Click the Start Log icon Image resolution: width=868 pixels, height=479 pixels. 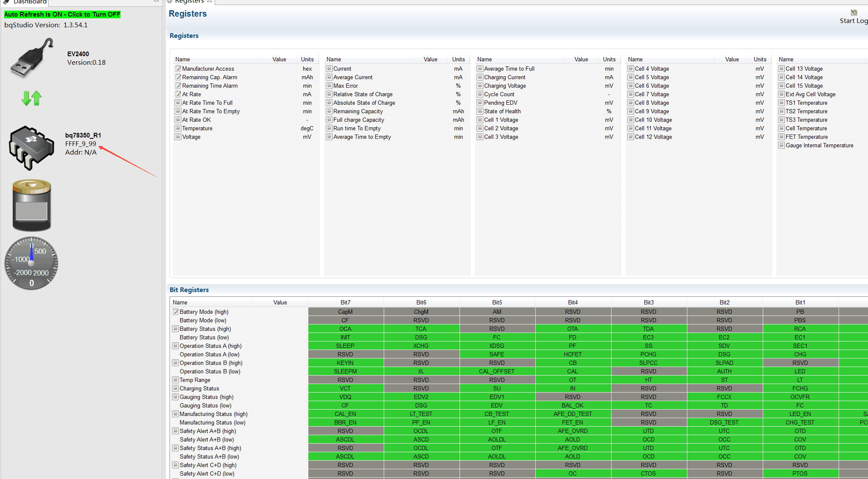tap(854, 12)
